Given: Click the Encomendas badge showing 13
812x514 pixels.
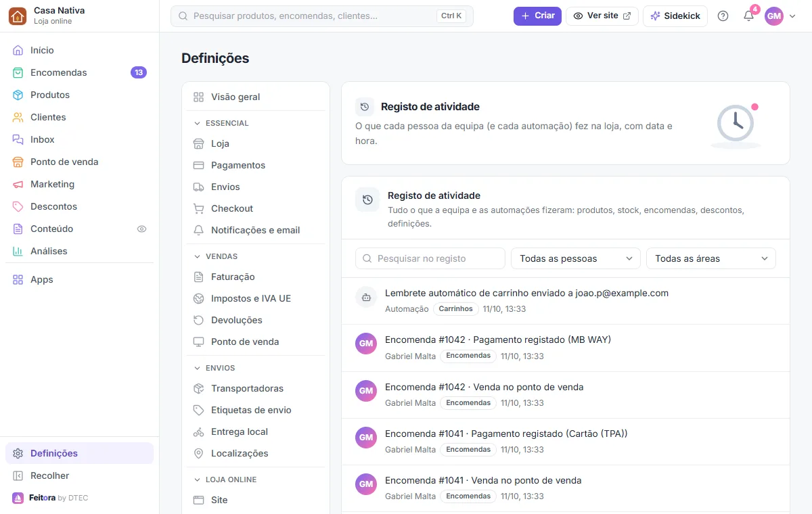Looking at the screenshot, I should pyautogui.click(x=139, y=73).
